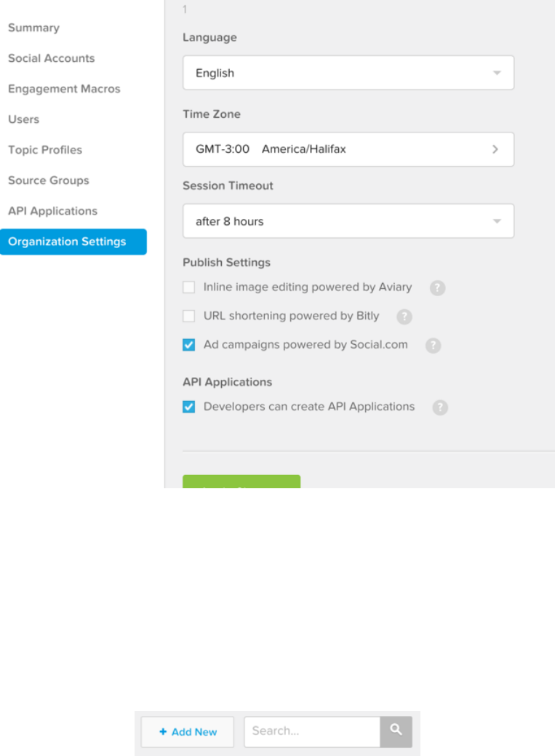This screenshot has width=555, height=756.
Task: Click the magnifying glass search button
Action: [x=396, y=731]
